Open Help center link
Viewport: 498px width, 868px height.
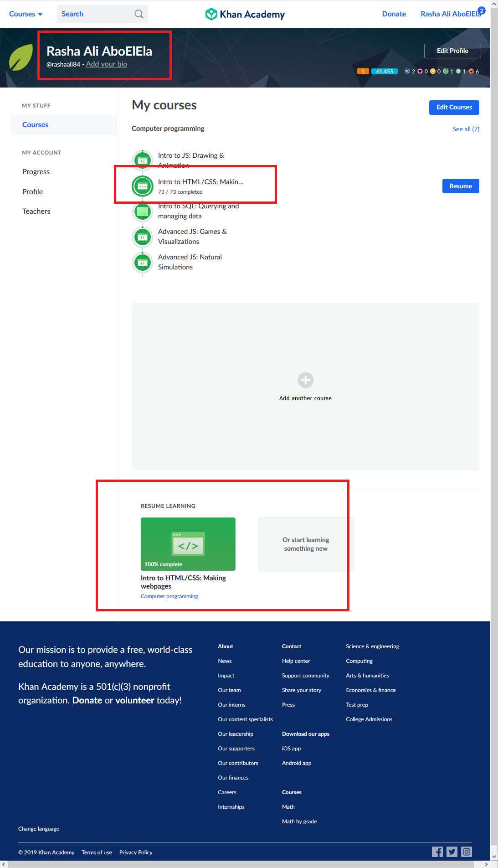[296, 661]
